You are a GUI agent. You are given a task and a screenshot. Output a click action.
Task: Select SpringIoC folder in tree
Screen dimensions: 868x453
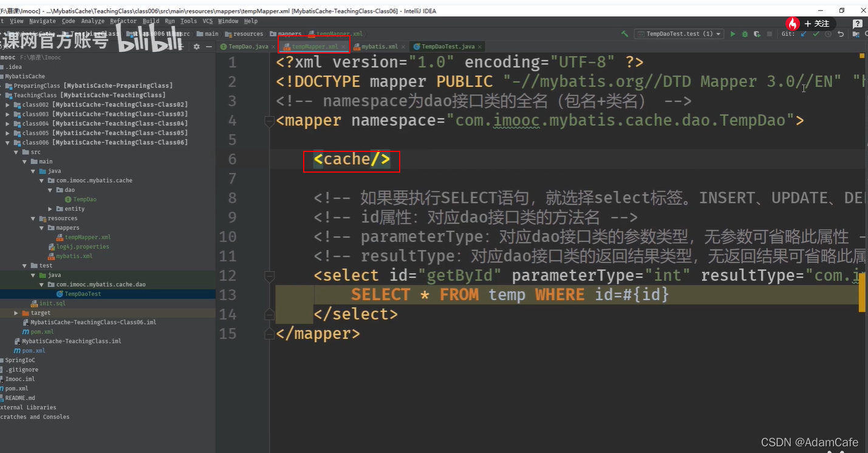point(18,361)
